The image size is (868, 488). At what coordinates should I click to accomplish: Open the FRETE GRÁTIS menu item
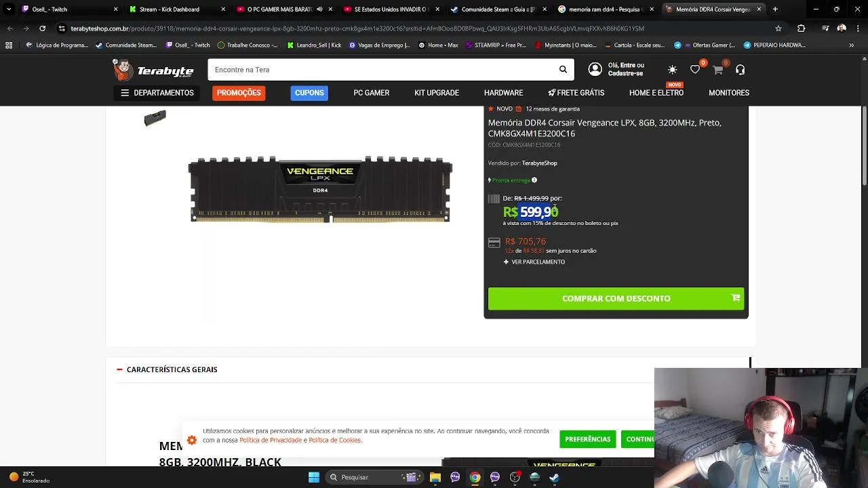[576, 93]
